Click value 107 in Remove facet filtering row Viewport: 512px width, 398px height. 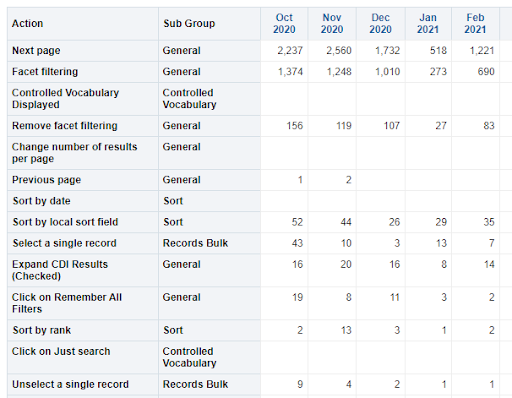pos(391,126)
